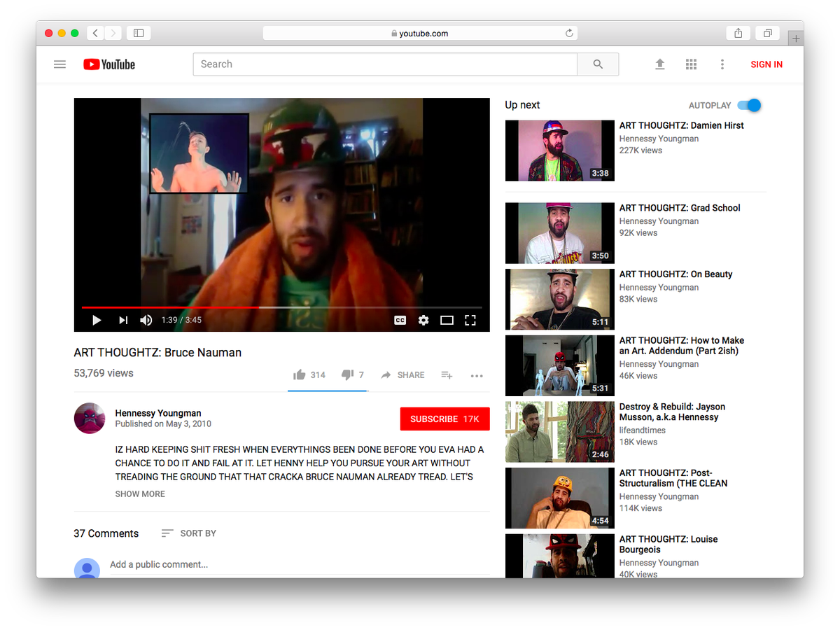Open the ART THOUGHTZ: Grad School title
Viewport: 840px width, 630px height.
(x=680, y=208)
